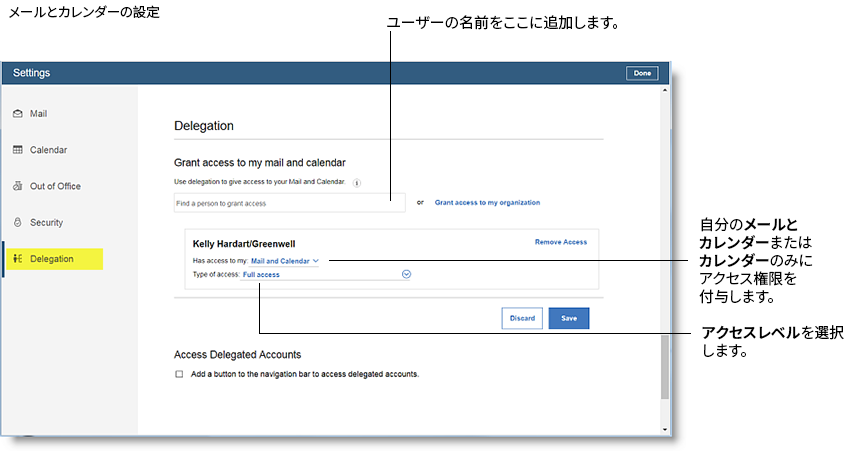Open the Out of Office settings
The width and height of the screenshot is (860, 451).
pos(55,186)
